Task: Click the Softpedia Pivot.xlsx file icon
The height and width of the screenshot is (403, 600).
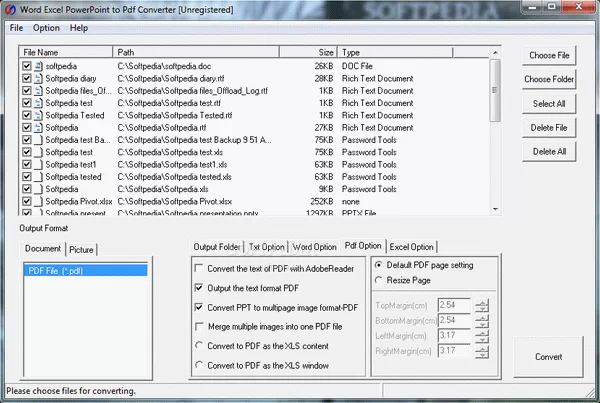Action: pos(38,201)
